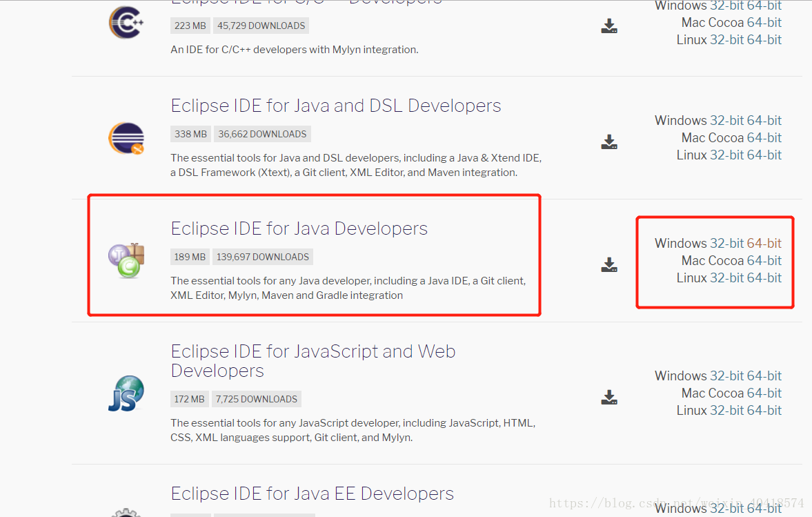This screenshot has height=517, width=812.
Task: Choose Windows 64-bit for Java and DSL Developers
Action: (764, 121)
